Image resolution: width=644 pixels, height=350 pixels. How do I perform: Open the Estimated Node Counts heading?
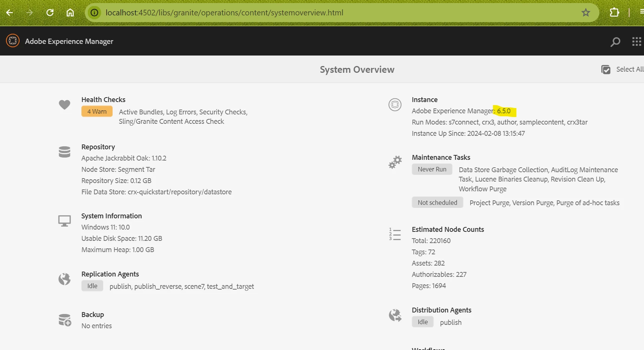[448, 230]
